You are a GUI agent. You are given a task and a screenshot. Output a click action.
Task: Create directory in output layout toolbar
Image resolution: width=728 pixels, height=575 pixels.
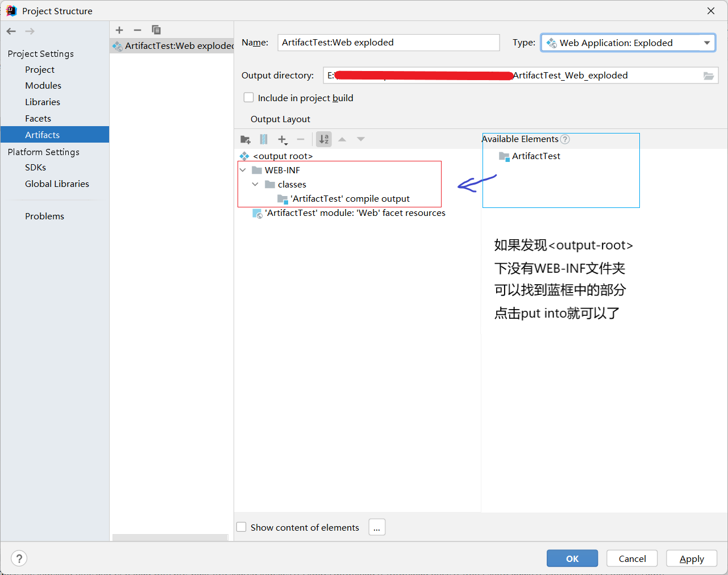pos(246,139)
